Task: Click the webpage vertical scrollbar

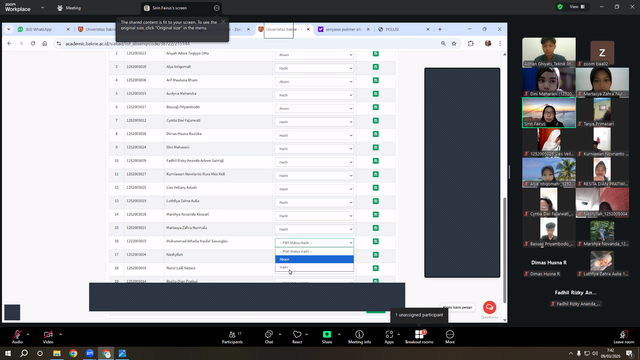Action: [504, 249]
